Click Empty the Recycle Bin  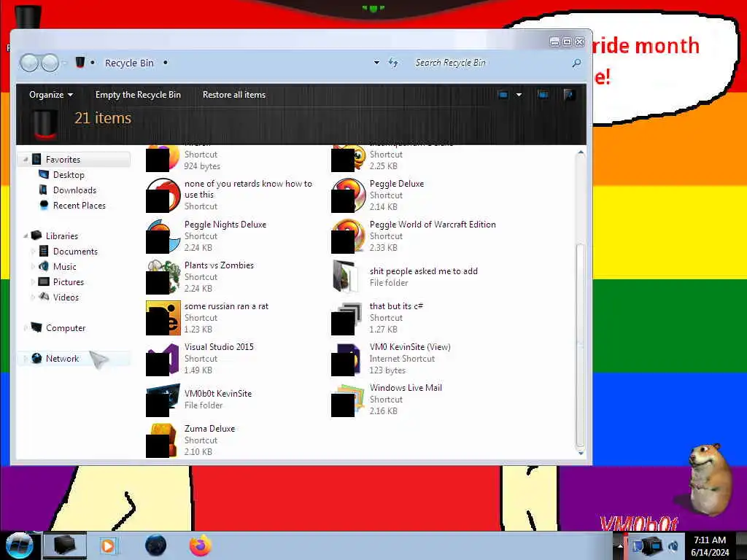coord(138,95)
